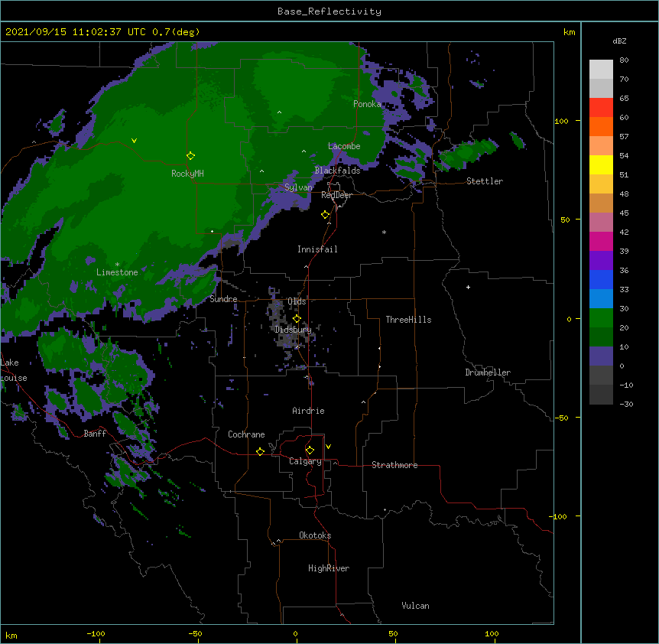Click the Sylvan label
659x644 pixels.
[x=298, y=187]
